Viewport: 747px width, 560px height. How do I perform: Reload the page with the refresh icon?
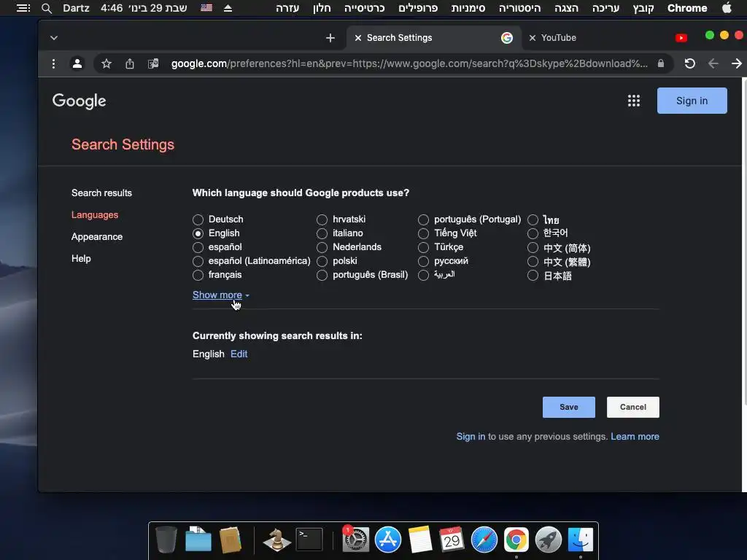(689, 63)
